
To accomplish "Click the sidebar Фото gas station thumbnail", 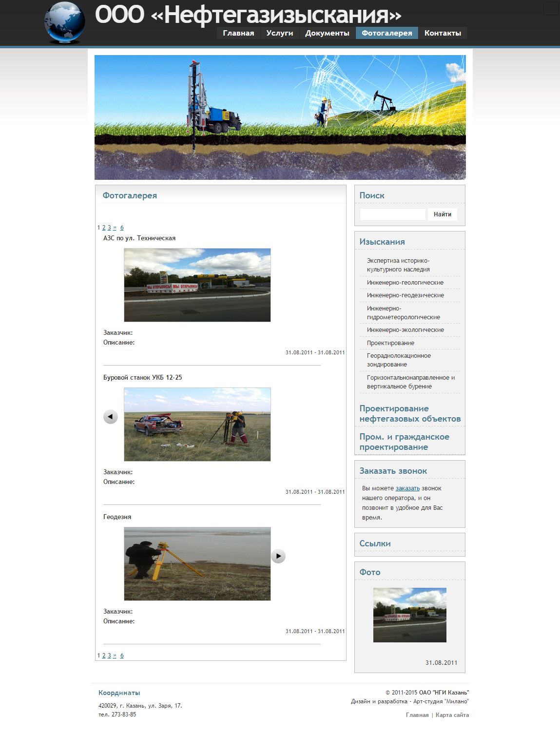I will (x=409, y=615).
